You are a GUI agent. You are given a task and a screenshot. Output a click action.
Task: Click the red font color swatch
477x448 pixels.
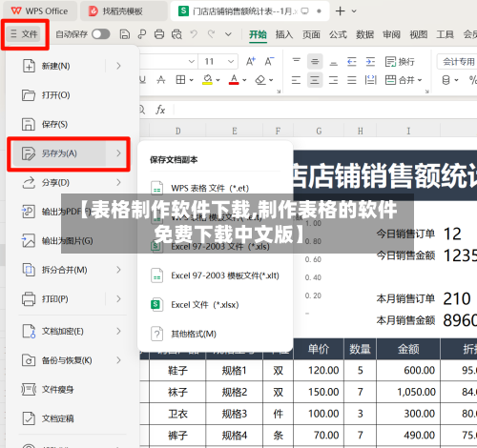tap(234, 80)
